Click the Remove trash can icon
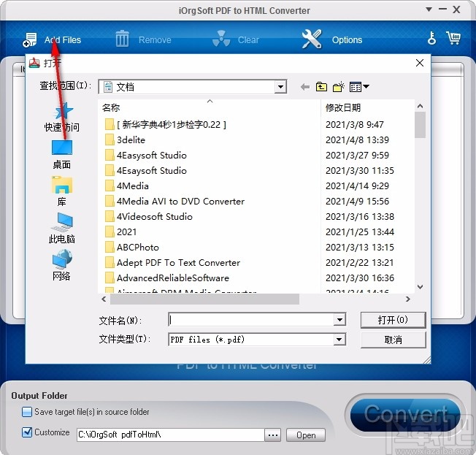 (122, 39)
